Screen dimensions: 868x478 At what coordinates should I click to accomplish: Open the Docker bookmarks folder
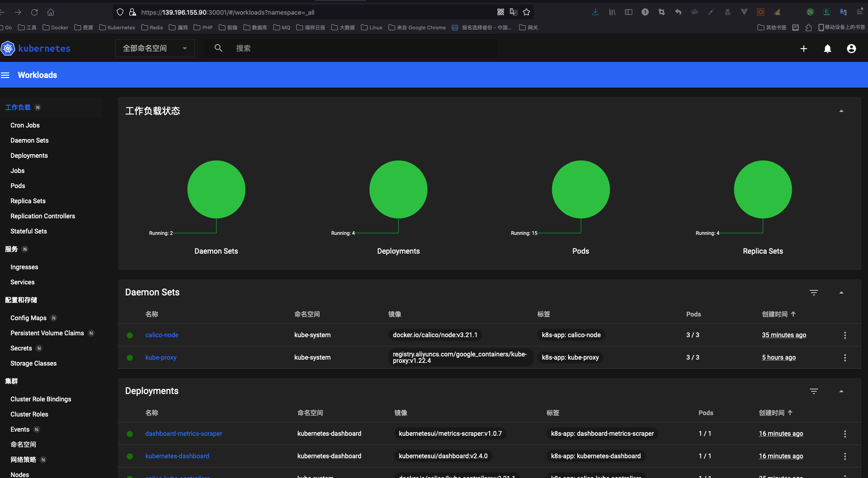55,28
